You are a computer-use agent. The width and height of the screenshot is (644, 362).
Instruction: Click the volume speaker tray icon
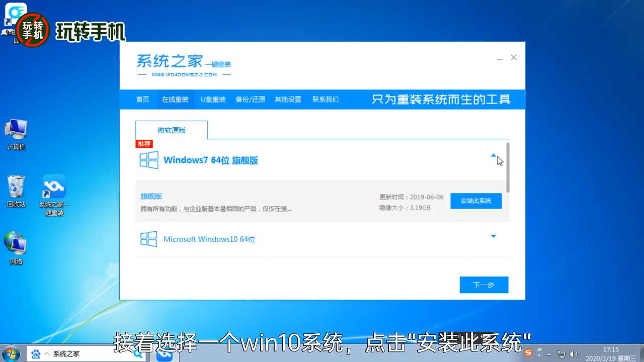pos(575,354)
